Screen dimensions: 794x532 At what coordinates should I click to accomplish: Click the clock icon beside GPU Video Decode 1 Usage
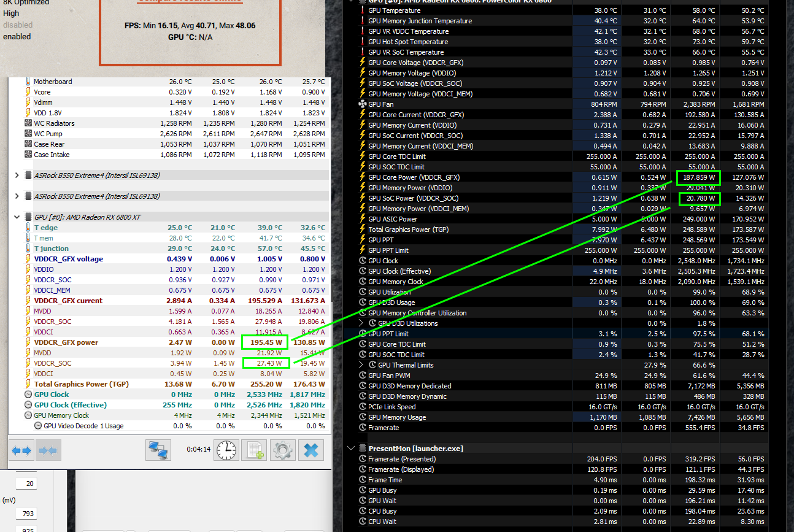38,426
